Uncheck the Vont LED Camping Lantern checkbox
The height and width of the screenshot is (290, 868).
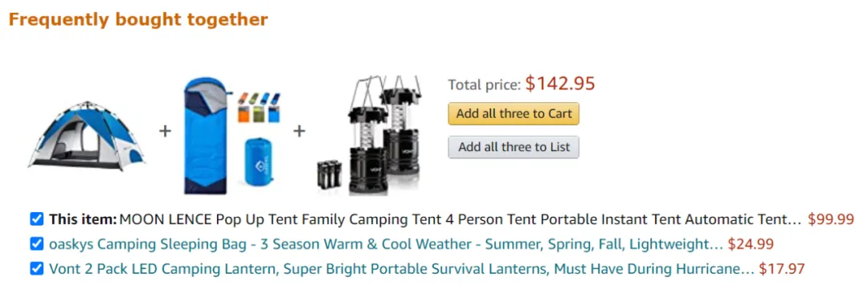tap(36, 269)
